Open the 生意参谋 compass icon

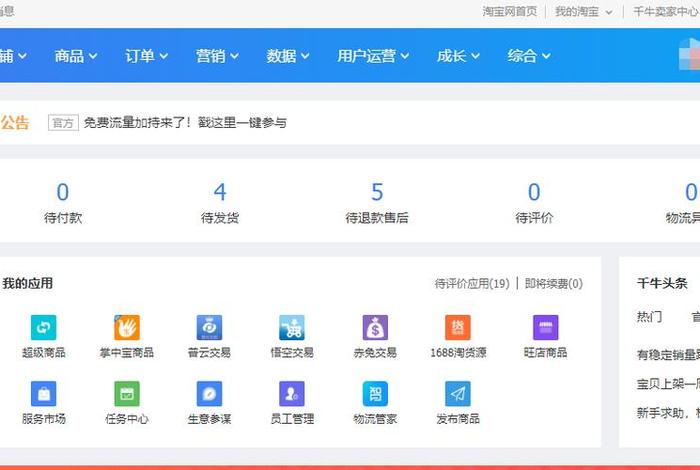209,394
